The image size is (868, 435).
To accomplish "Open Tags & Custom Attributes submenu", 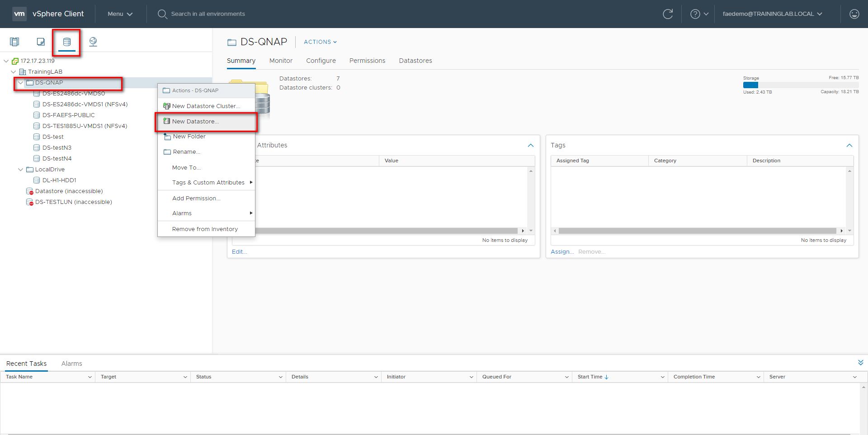I will click(x=206, y=183).
